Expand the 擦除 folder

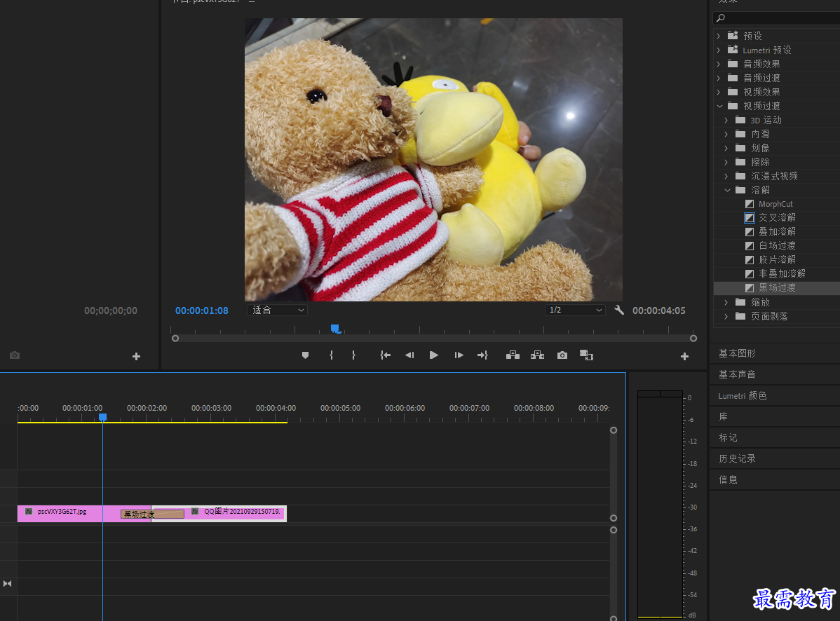pos(726,162)
